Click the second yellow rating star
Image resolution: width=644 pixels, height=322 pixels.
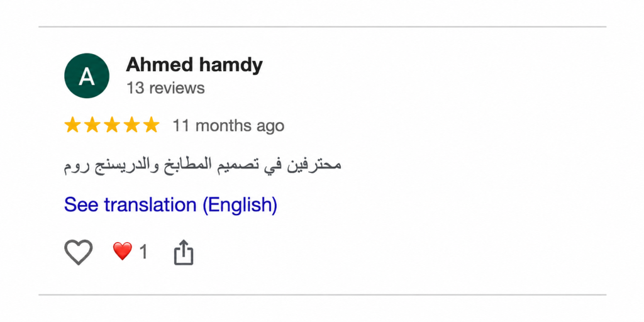point(92,125)
